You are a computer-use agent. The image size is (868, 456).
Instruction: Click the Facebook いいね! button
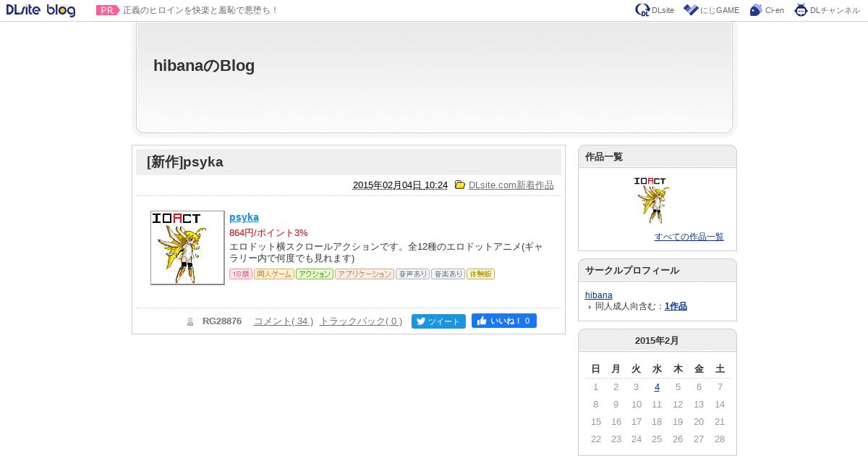[504, 321]
